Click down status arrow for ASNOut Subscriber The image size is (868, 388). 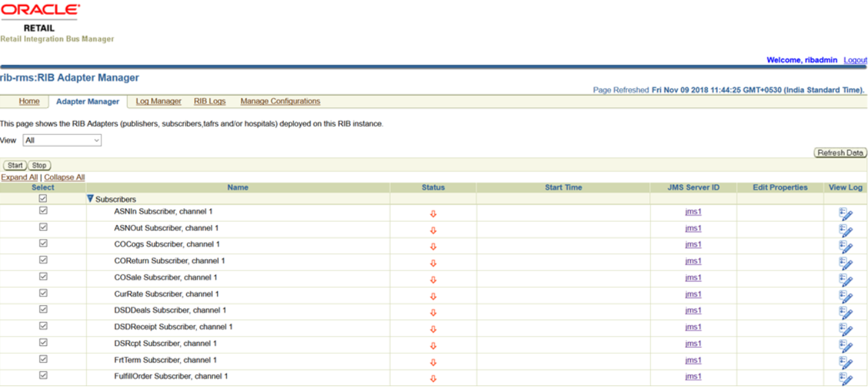pyautogui.click(x=433, y=230)
